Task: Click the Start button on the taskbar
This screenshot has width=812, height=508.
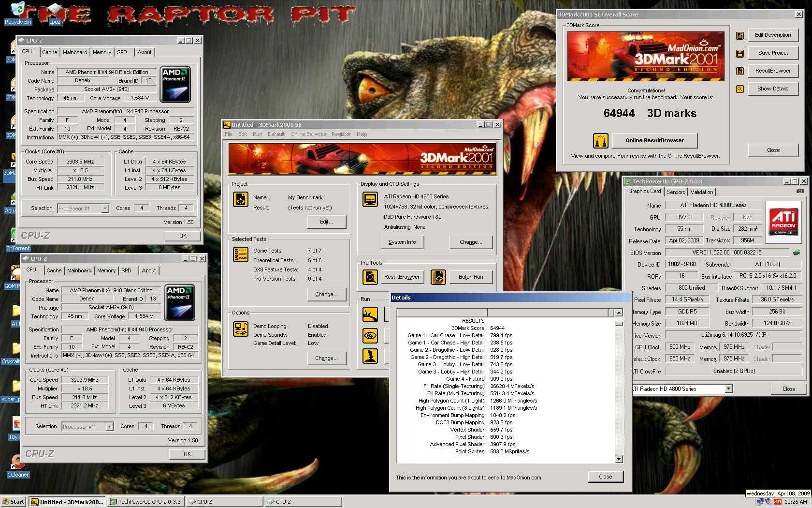Action: [x=14, y=502]
